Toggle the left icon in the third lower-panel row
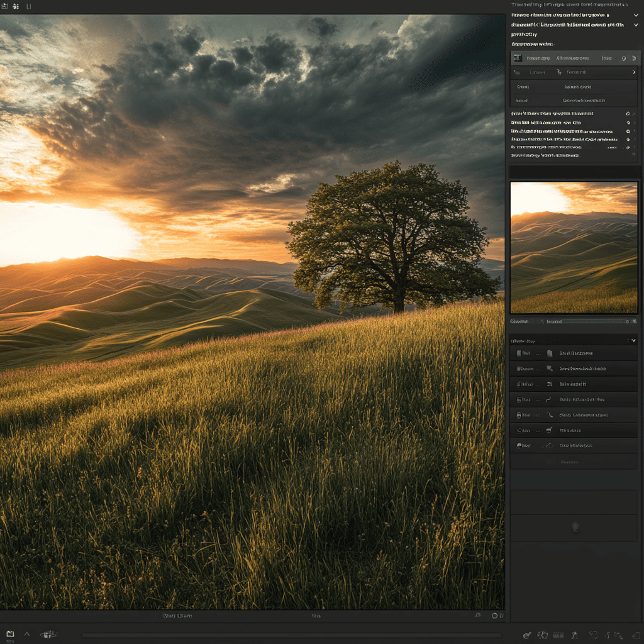Viewport: 644px width, 644px height. pyautogui.click(x=519, y=384)
